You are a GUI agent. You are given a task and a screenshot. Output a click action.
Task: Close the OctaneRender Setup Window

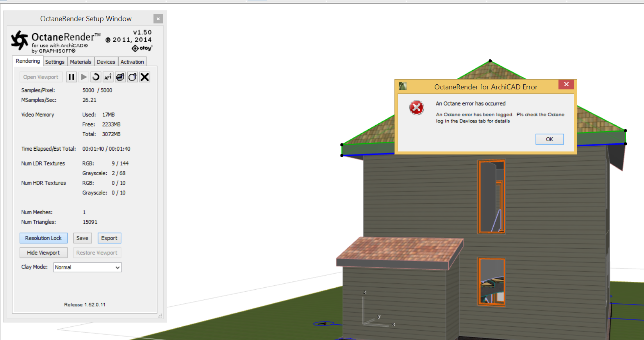click(x=158, y=19)
